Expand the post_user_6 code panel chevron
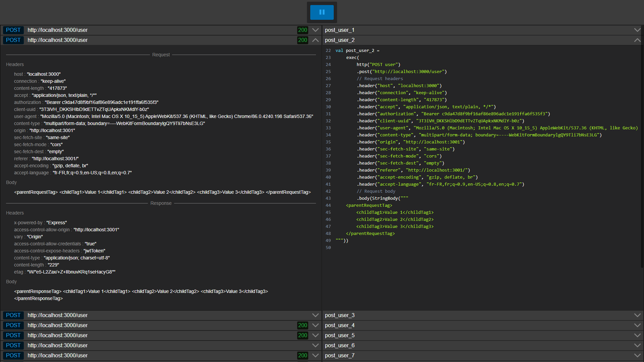 pos(637,346)
